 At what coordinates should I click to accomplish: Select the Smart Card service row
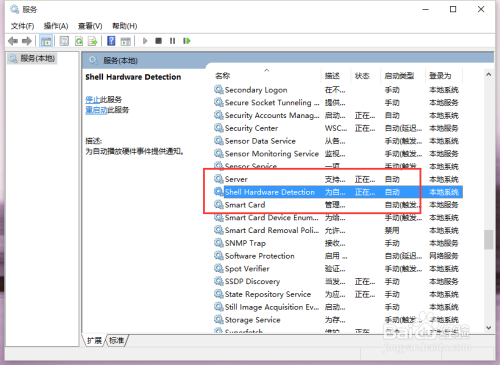pos(337,205)
